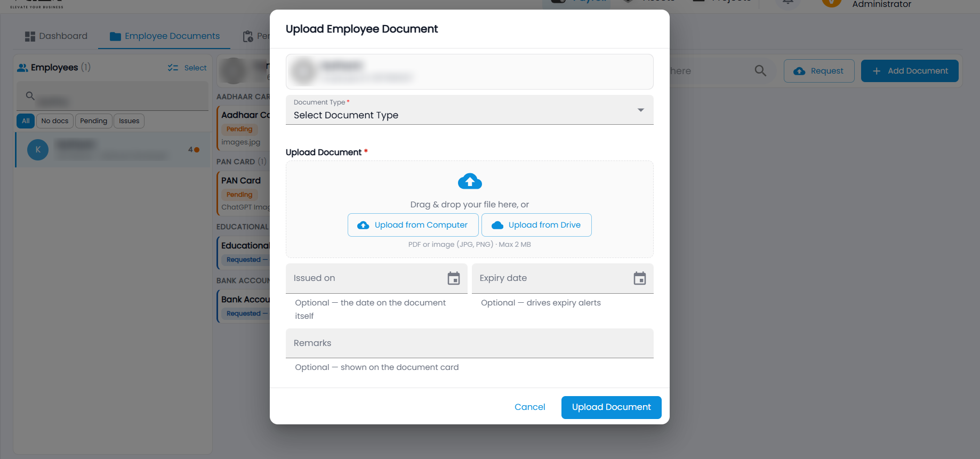Image resolution: width=980 pixels, height=459 pixels.
Task: Open the PAN Card document card
Action: 244,193
